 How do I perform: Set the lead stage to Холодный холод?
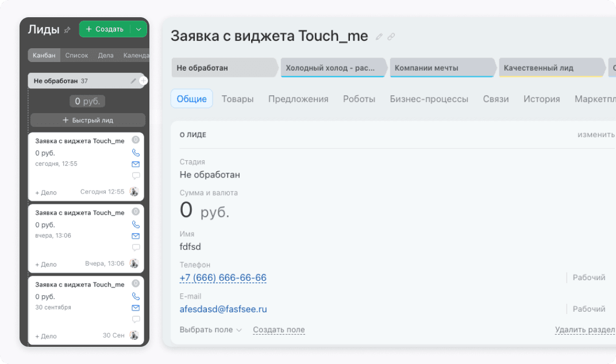click(333, 68)
